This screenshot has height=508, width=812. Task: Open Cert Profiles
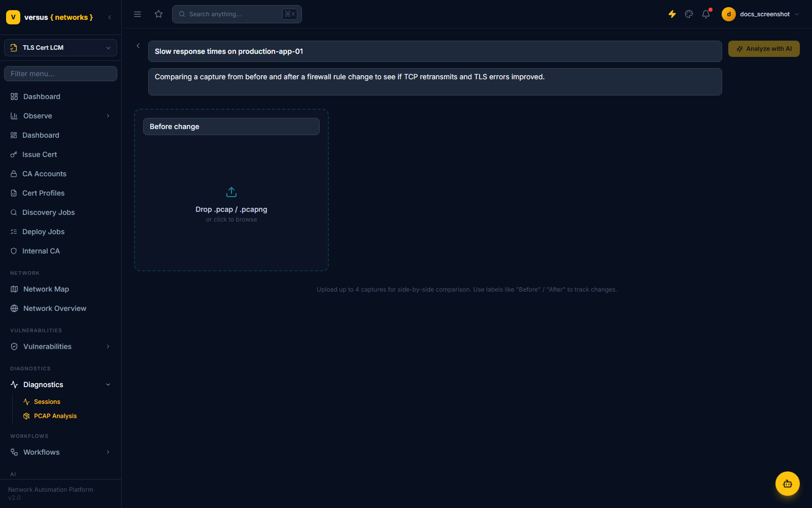(x=60, y=193)
